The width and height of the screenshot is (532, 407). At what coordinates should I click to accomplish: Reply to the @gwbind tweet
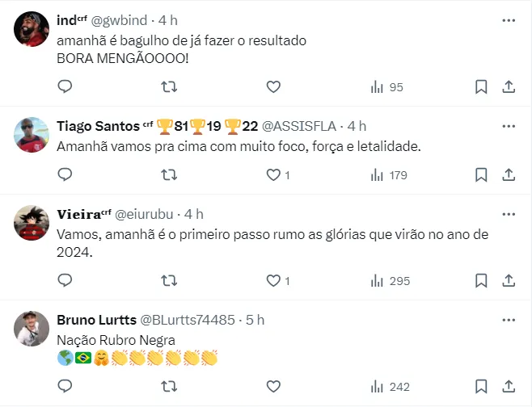coord(65,87)
